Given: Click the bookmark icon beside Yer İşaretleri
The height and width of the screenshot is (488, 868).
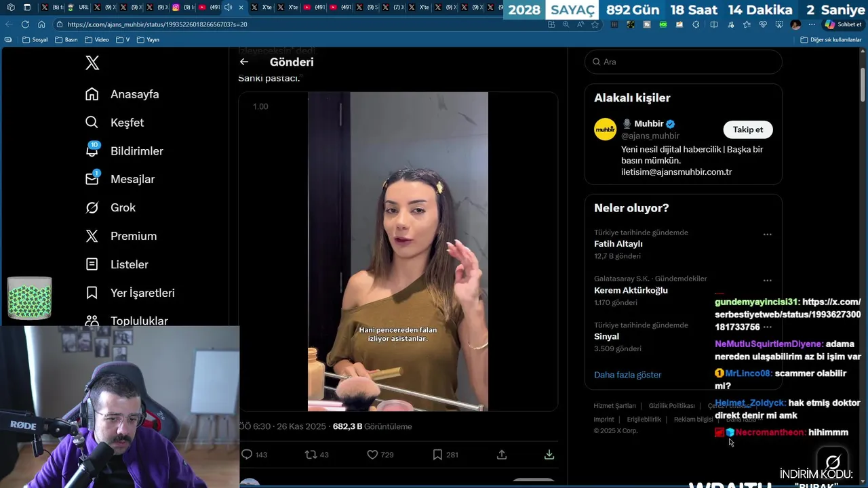Looking at the screenshot, I should tap(92, 293).
